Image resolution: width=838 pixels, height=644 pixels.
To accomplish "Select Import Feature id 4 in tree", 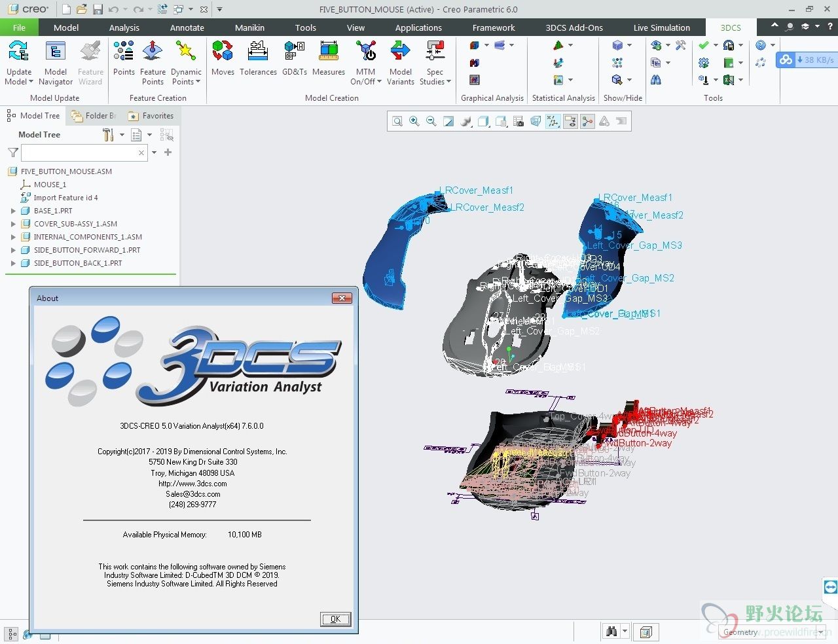I will coord(65,198).
